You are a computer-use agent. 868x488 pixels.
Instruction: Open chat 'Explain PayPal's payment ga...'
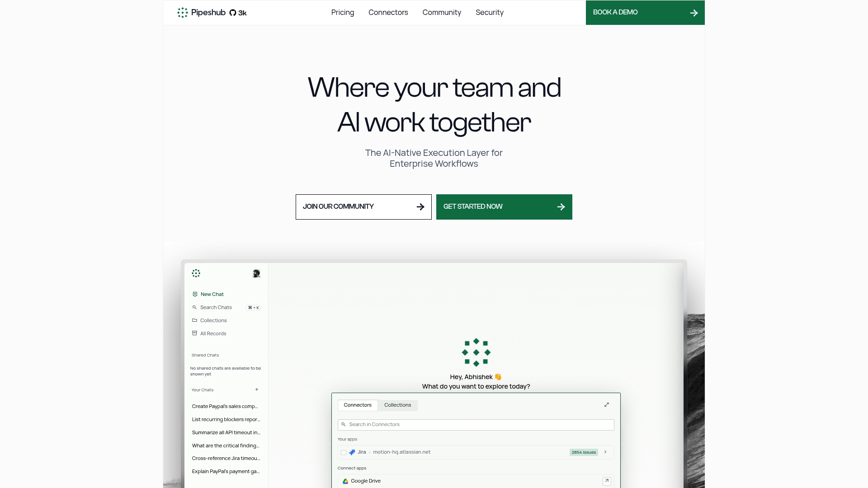(226, 471)
